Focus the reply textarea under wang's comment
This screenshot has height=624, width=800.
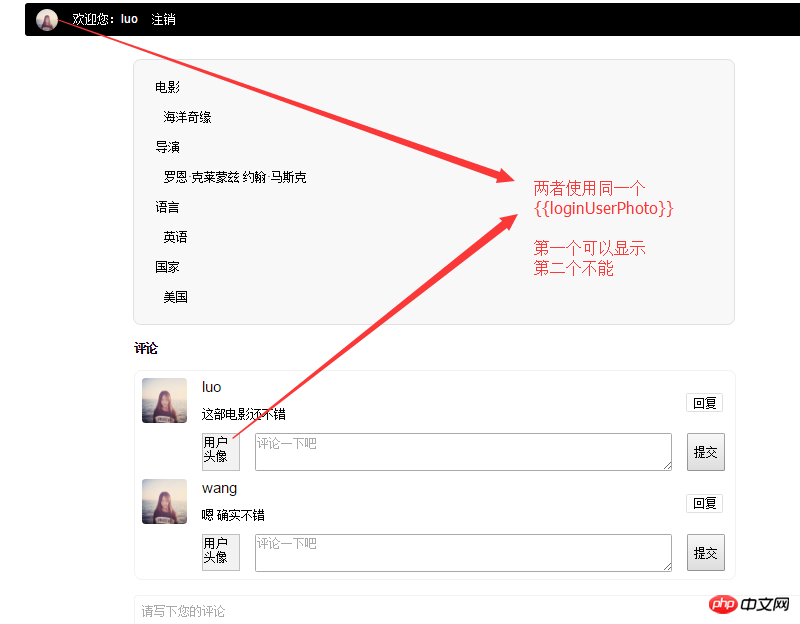click(463, 553)
